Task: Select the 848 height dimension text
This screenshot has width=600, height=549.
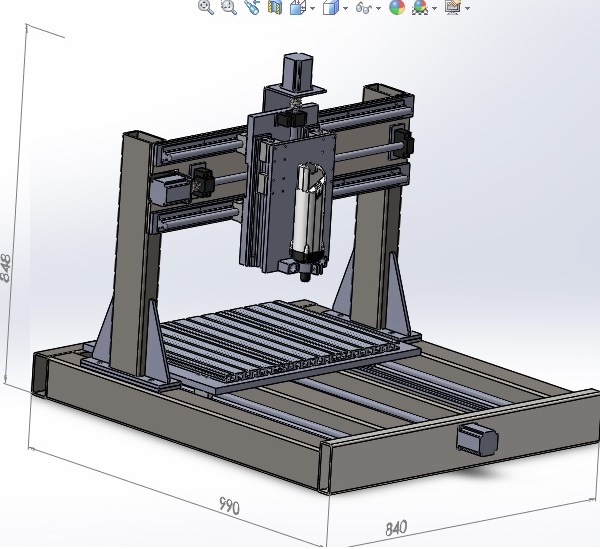Action: point(6,267)
